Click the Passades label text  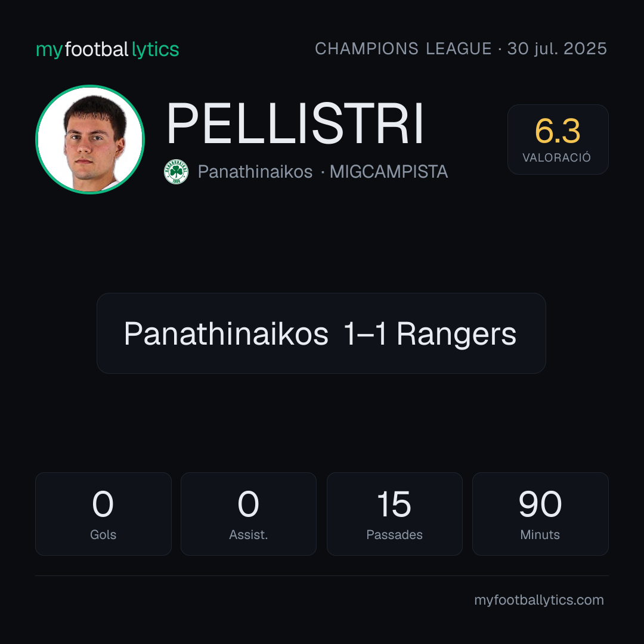[x=394, y=535]
